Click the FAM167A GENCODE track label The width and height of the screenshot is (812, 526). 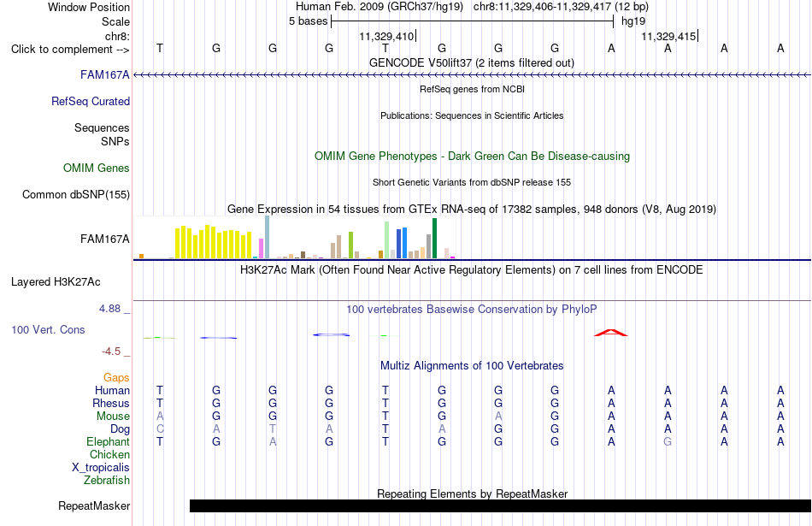[x=104, y=74]
